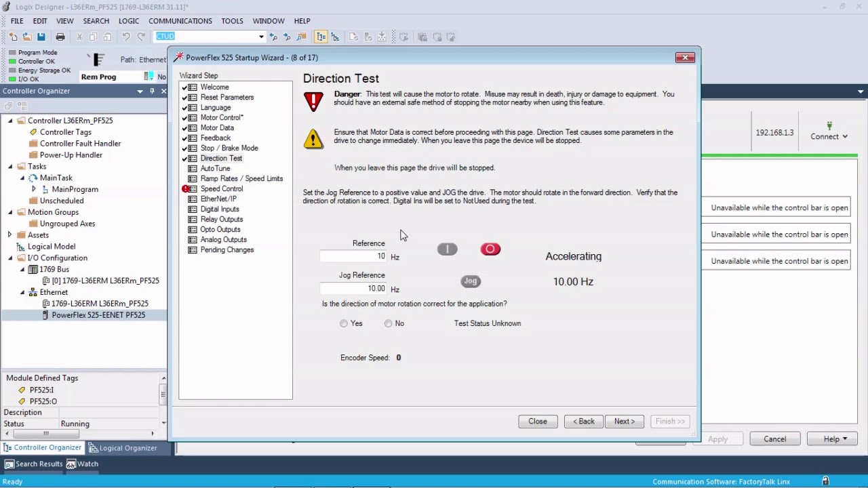Collapse the Controller L36ERm_PF525 tree node
This screenshot has height=488, width=868.
[10, 121]
